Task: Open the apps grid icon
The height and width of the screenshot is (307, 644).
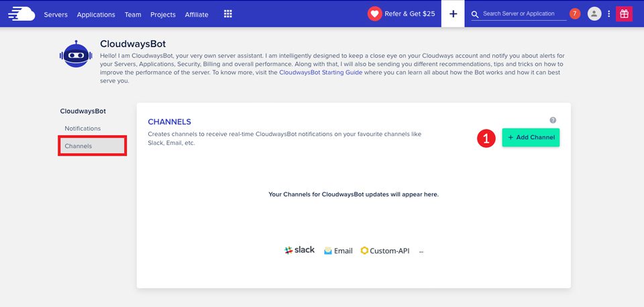Action: pyautogui.click(x=228, y=14)
